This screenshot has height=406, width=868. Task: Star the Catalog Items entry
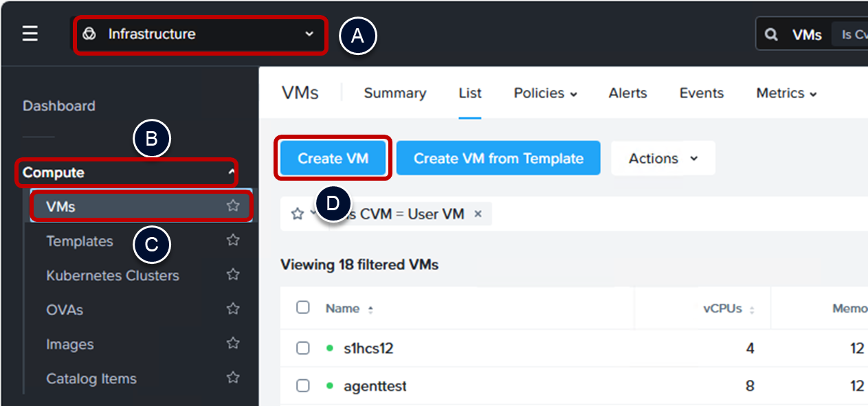point(233,378)
